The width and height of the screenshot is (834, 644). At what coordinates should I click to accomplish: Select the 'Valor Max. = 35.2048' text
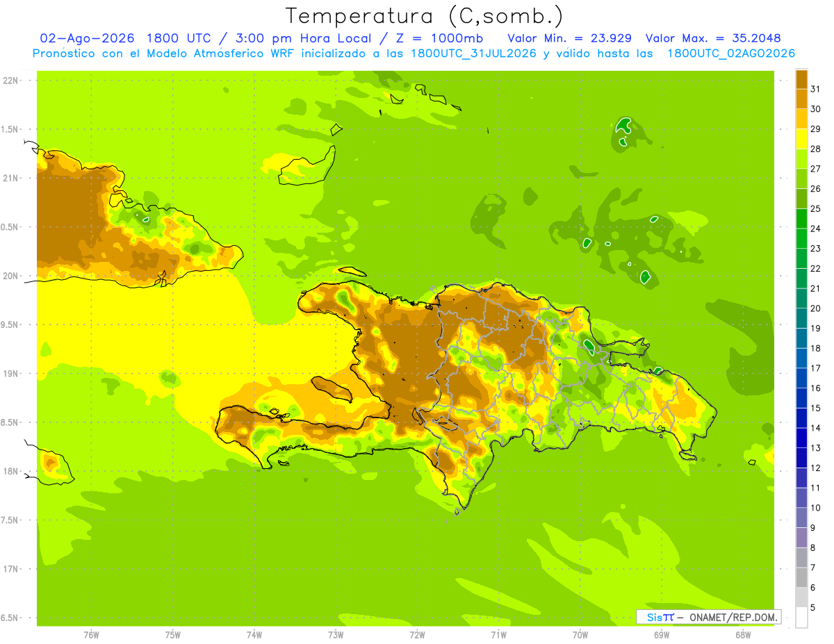(x=713, y=38)
